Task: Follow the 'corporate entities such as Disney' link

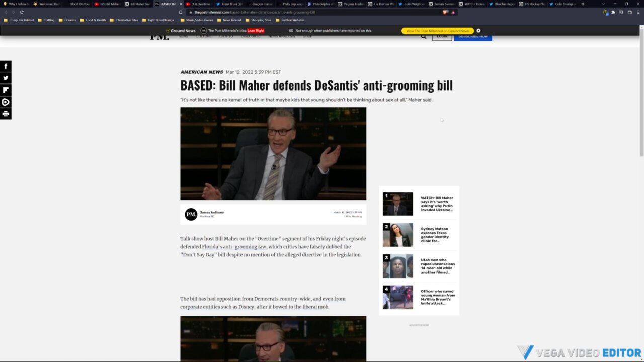Action: tap(217, 307)
